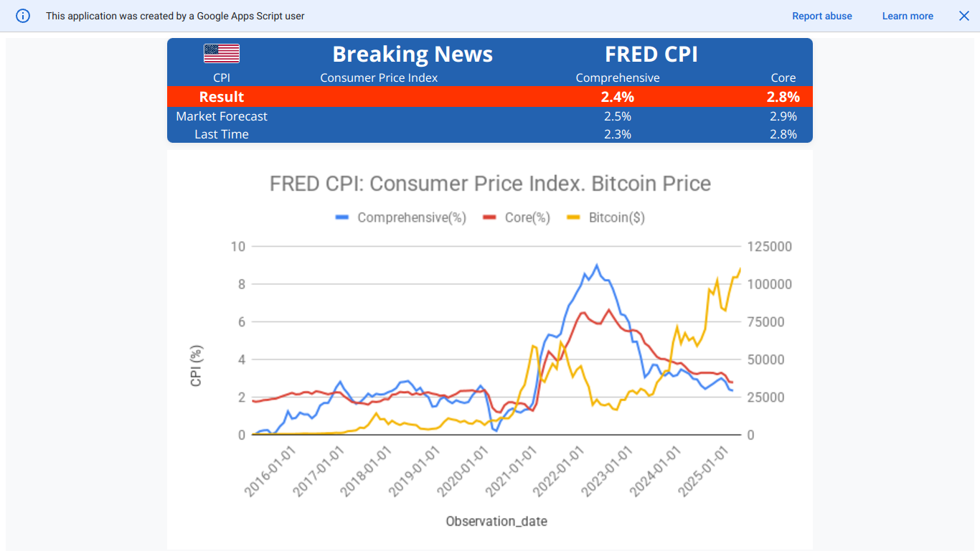Click the Breaking News heading

click(x=413, y=55)
